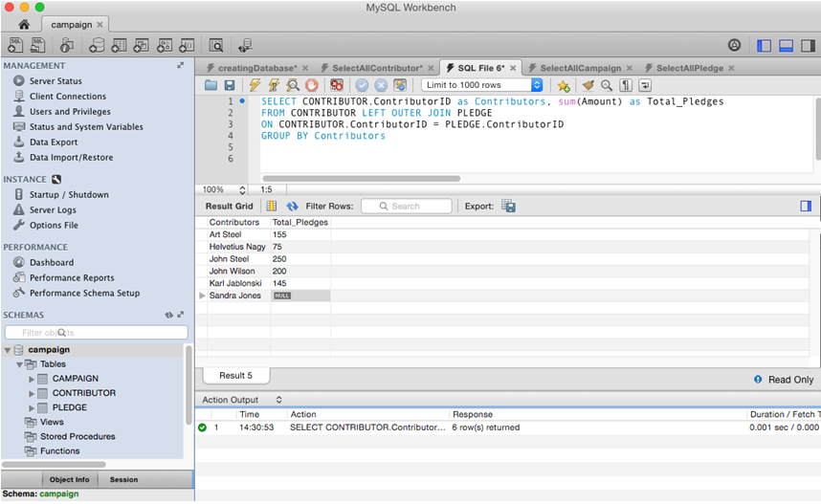The width and height of the screenshot is (821, 504).
Task: Expand the CONTRIBUTOR table node
Action: pos(32,393)
